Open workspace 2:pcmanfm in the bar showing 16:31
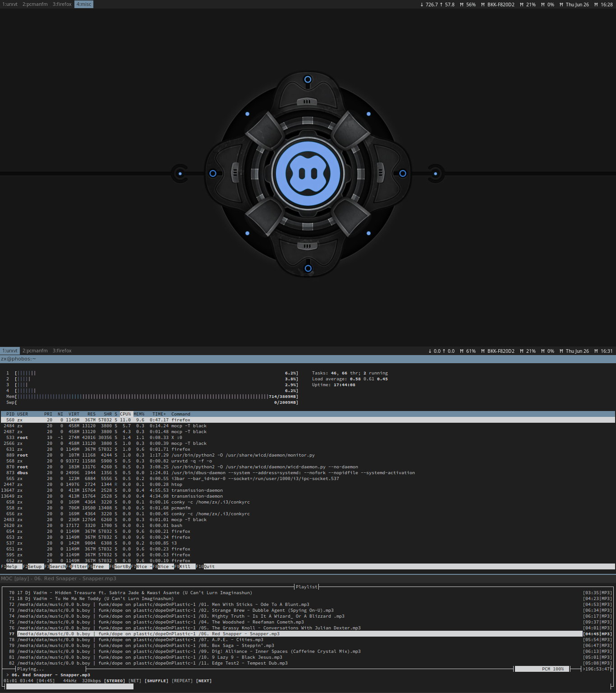Viewport: 616px width, 693px height. click(x=35, y=351)
